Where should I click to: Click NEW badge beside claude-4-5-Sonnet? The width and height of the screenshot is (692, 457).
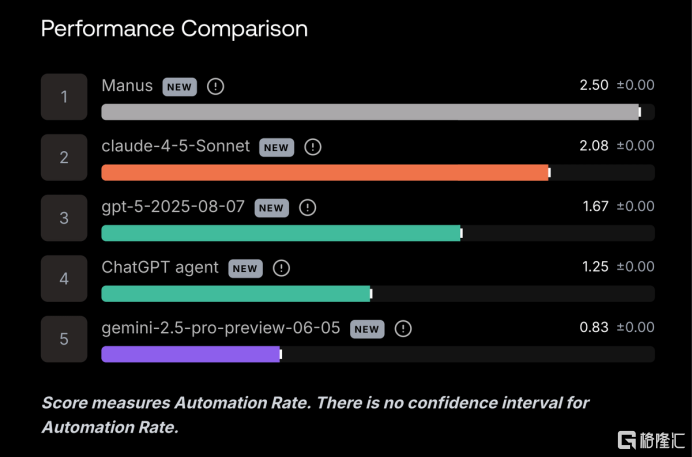coord(276,147)
